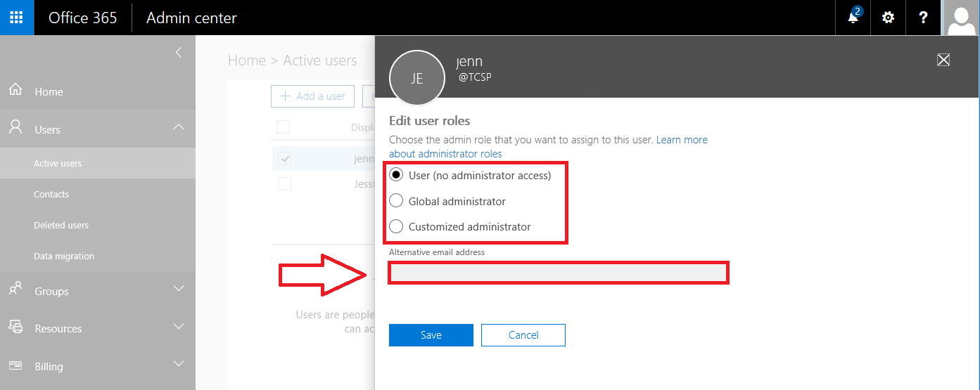Expand the Resources section
The width and height of the screenshot is (980, 390).
(179, 327)
